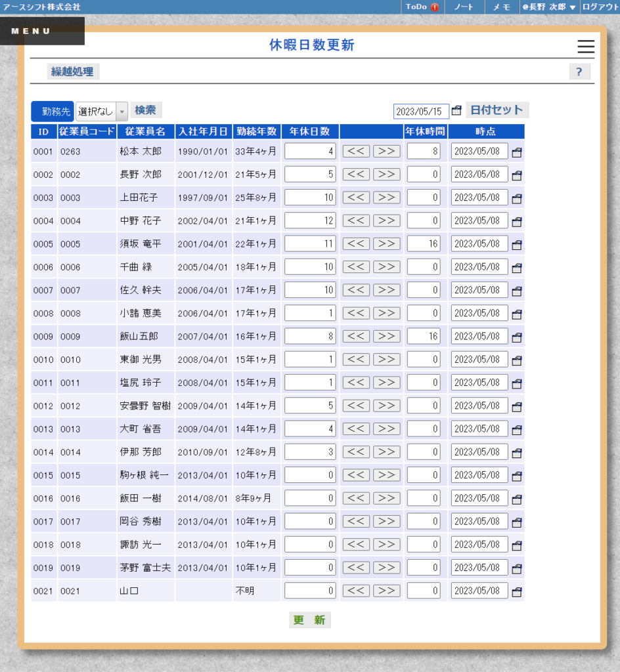
Task: Click the ToDo alert icon in the top bar
Action: [433, 7]
